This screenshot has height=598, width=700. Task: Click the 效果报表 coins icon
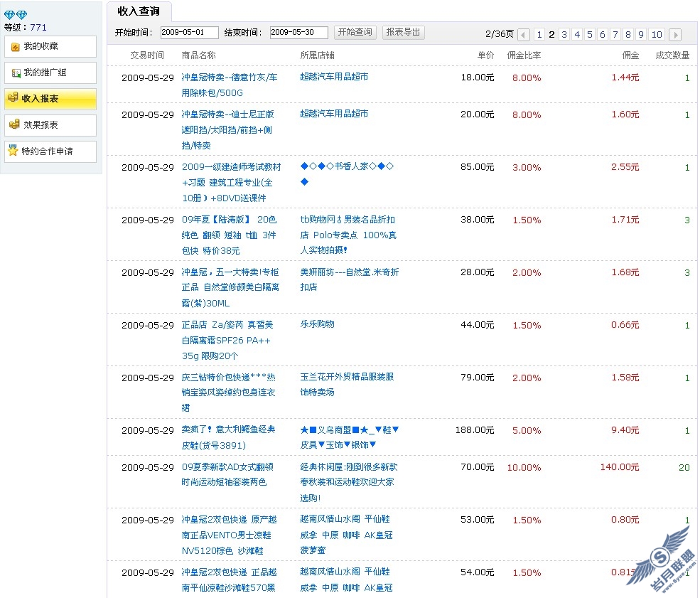[x=14, y=124]
